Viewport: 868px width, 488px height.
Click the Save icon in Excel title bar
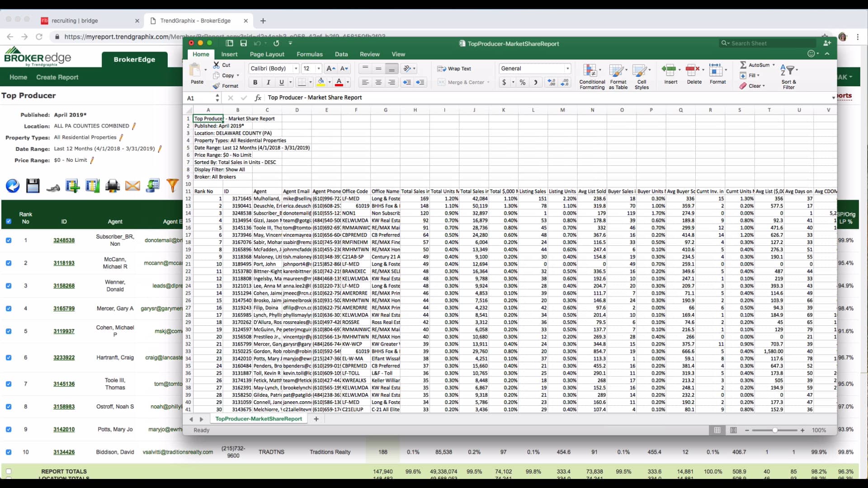point(244,43)
